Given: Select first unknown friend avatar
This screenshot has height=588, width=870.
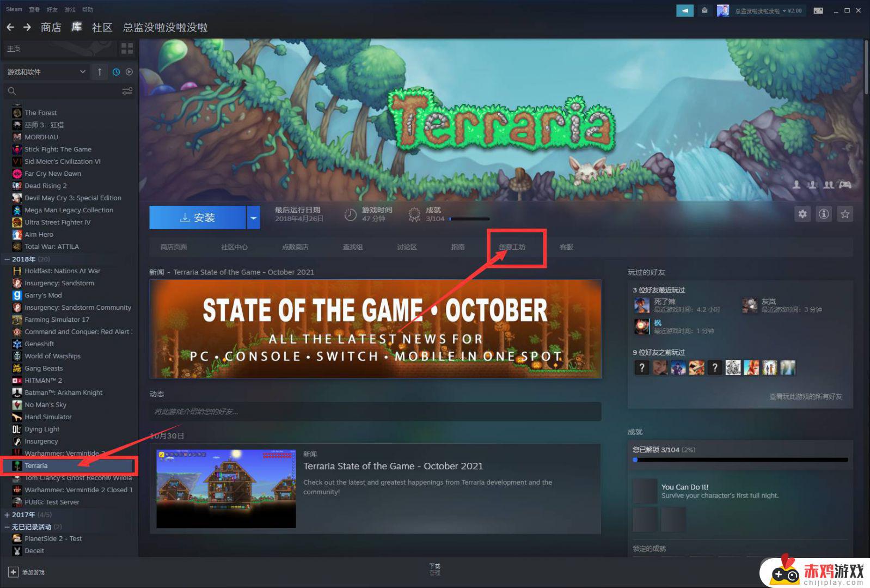Looking at the screenshot, I should [x=642, y=368].
